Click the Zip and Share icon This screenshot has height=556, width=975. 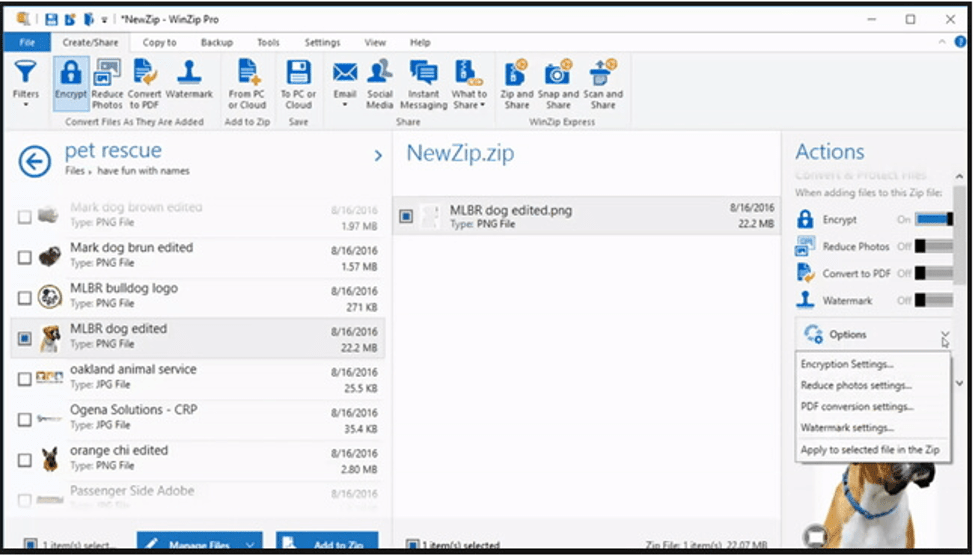pyautogui.click(x=517, y=76)
